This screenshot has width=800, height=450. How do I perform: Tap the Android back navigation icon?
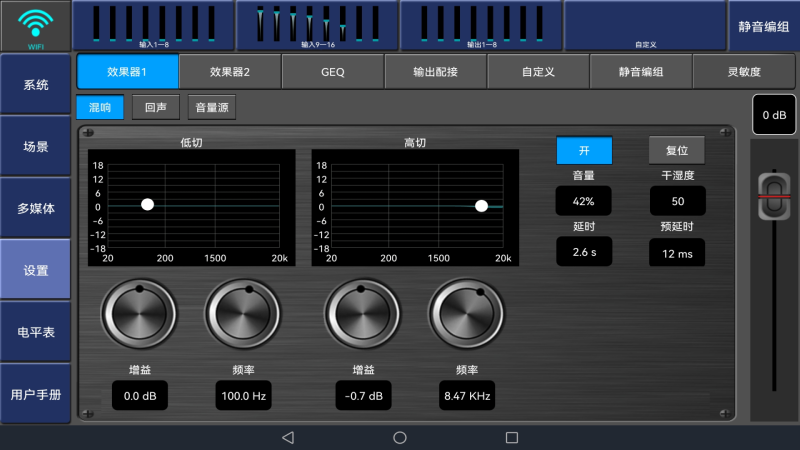click(x=288, y=437)
